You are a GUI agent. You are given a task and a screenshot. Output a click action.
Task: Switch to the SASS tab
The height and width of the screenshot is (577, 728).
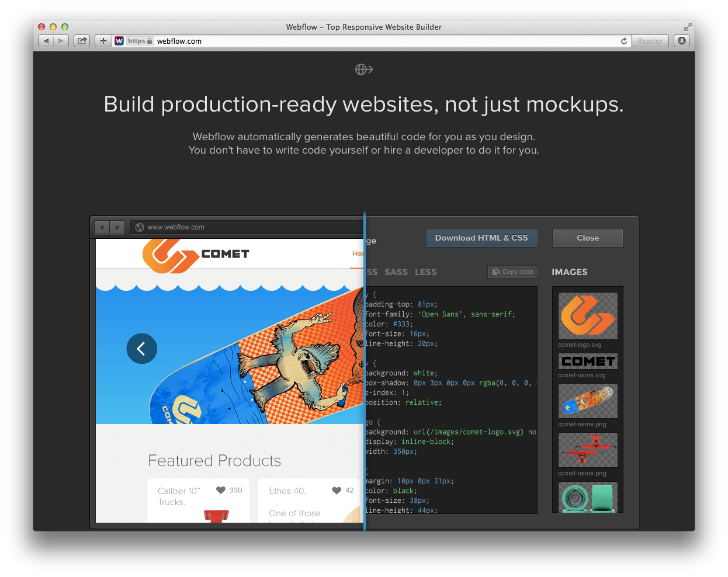coord(396,272)
